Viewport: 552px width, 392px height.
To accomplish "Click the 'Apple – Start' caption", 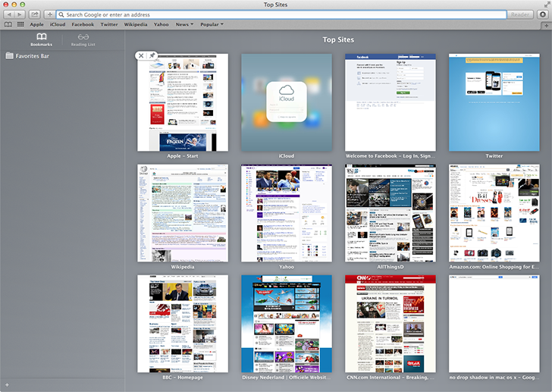I will 182,156.
